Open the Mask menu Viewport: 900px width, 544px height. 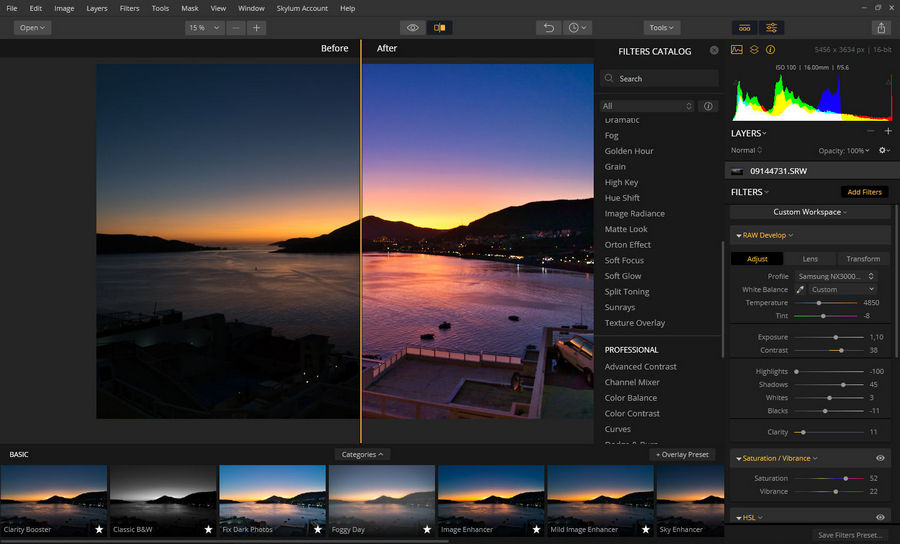pos(189,8)
